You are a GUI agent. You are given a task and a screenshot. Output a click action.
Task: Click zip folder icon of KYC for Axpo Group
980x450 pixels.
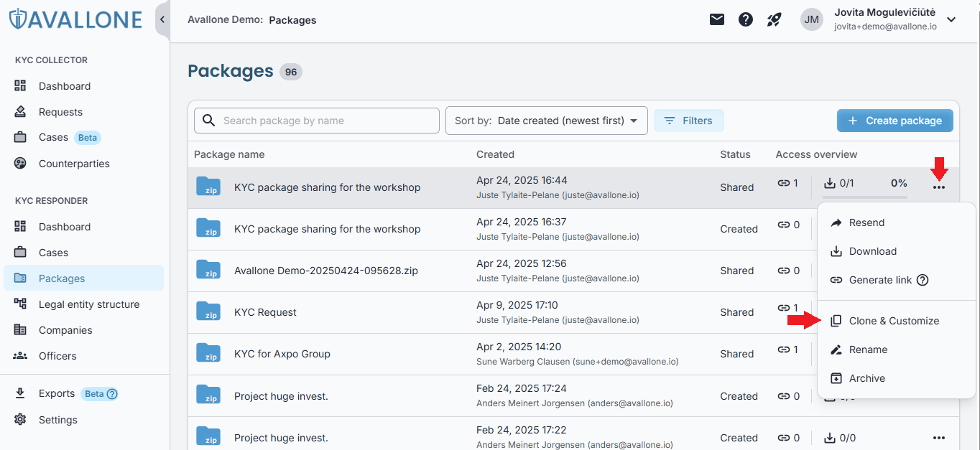tap(208, 353)
